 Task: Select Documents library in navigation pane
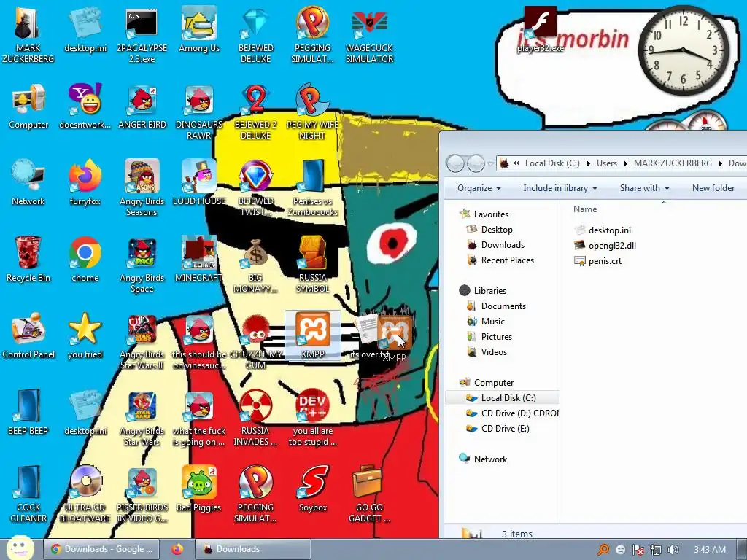coord(503,306)
